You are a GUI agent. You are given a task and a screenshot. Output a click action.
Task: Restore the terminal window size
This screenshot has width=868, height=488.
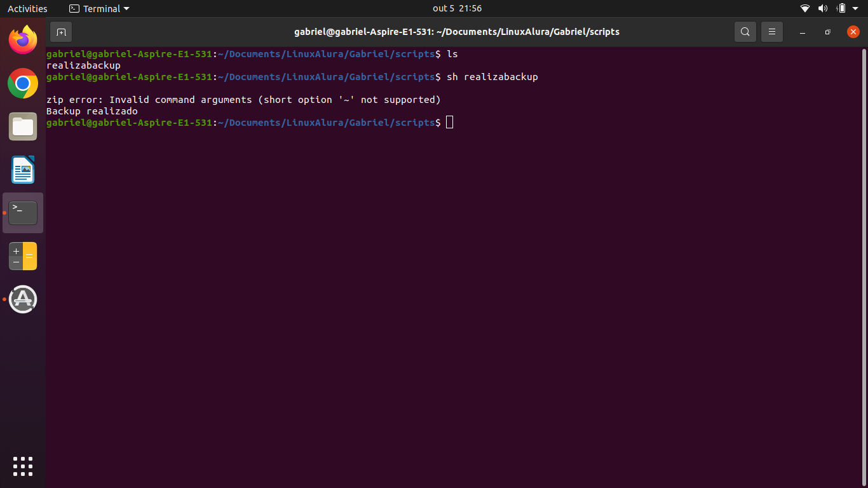click(827, 32)
